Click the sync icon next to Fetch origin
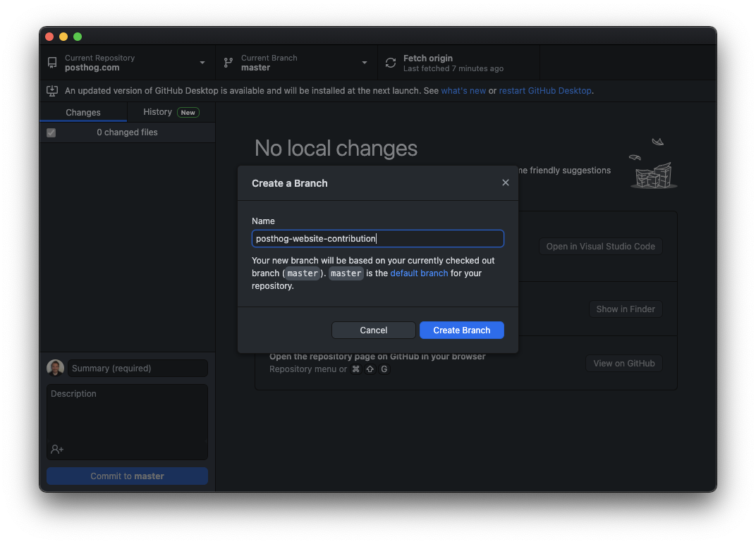The width and height of the screenshot is (756, 544). coord(390,63)
